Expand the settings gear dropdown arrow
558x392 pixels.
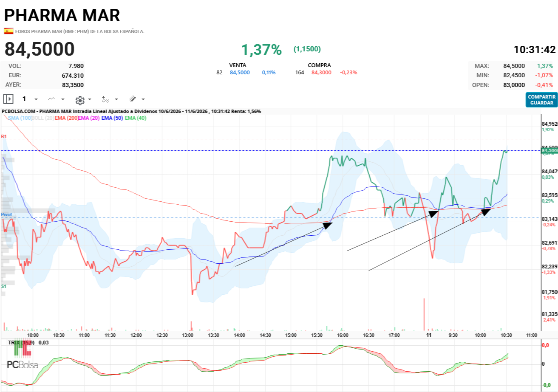tap(90, 99)
